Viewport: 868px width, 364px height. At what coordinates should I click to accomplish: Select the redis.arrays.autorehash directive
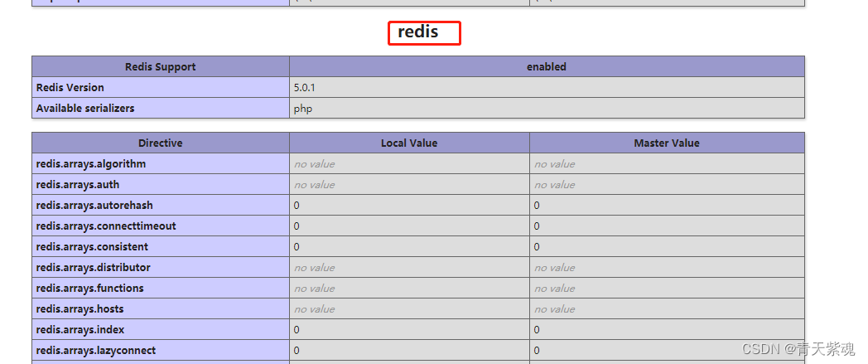pyautogui.click(x=94, y=205)
